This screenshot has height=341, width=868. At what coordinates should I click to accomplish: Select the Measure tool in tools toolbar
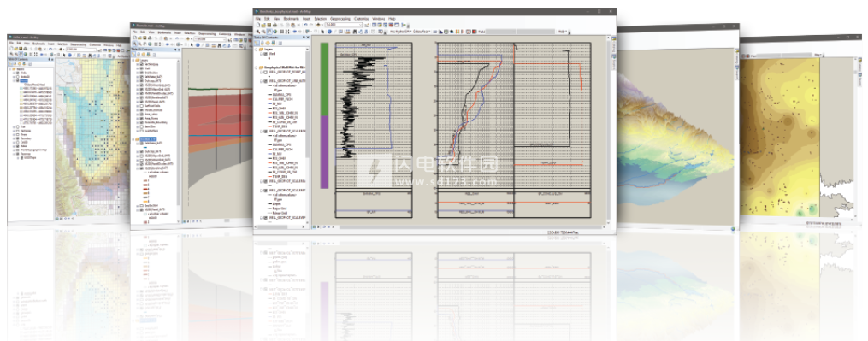click(348, 32)
